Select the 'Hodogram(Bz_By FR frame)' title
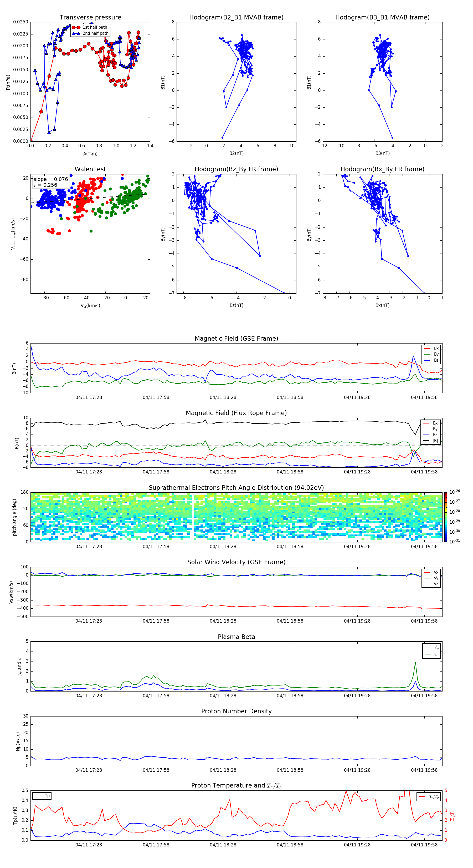Viewport: 473px width, 868px height. pyautogui.click(x=236, y=169)
